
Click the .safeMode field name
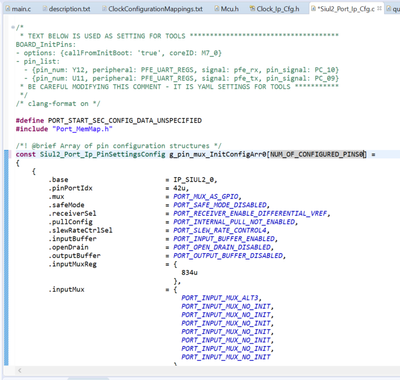(x=66, y=205)
